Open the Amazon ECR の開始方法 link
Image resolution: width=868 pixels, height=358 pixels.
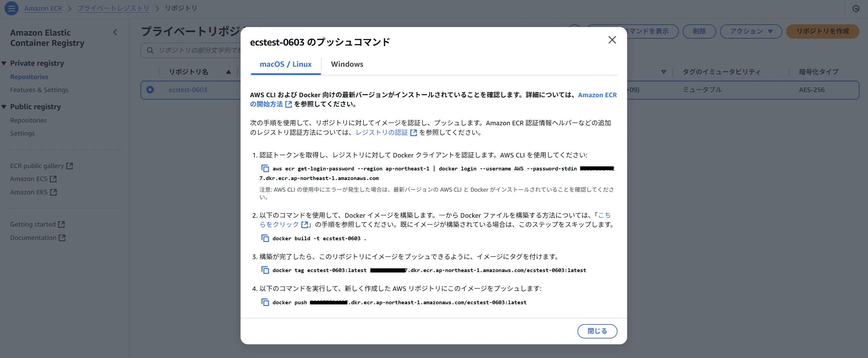point(597,95)
